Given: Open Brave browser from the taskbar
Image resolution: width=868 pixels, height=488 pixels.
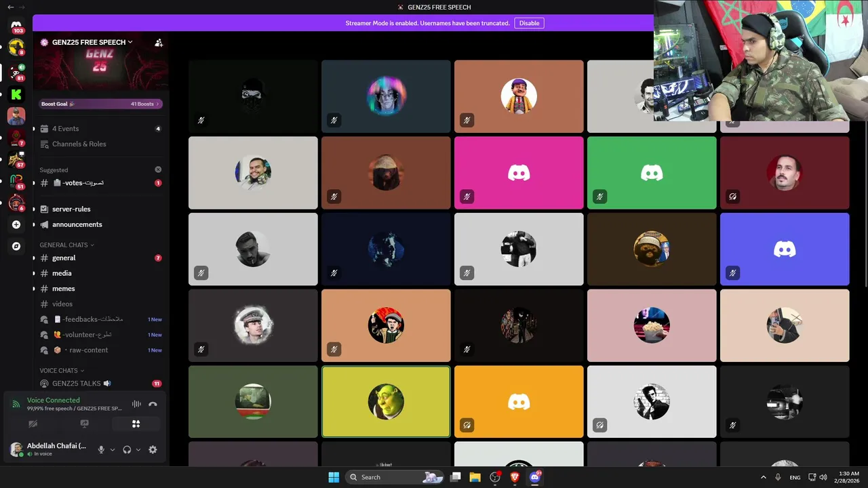Looking at the screenshot, I should [x=515, y=477].
